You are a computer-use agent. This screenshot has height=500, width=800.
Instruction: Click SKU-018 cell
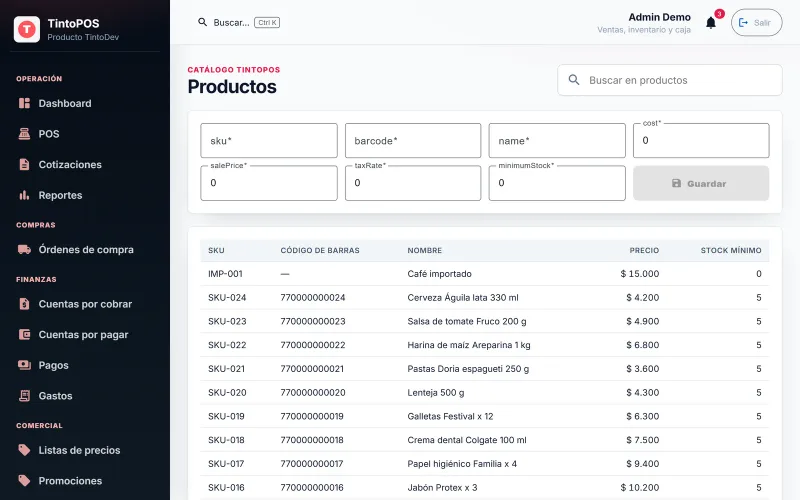tap(227, 440)
